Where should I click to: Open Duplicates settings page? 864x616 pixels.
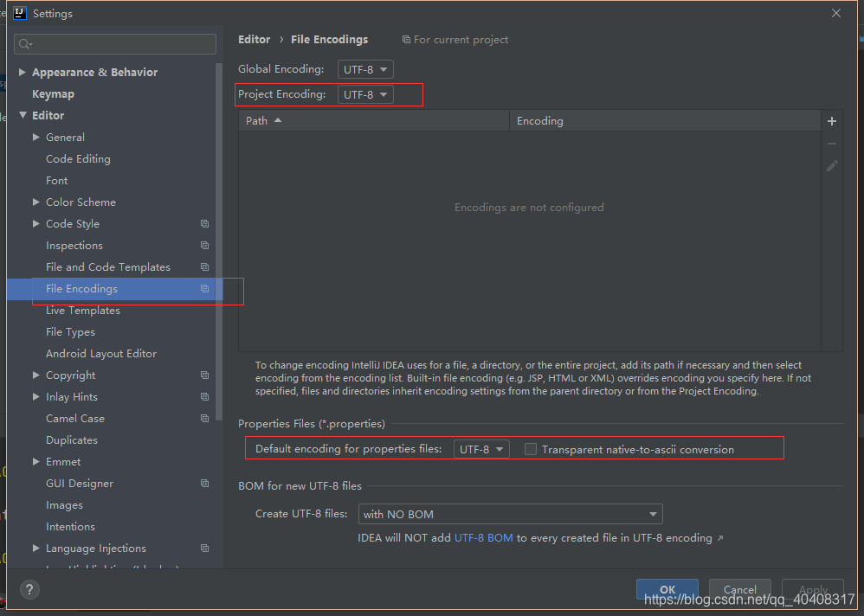(x=72, y=440)
